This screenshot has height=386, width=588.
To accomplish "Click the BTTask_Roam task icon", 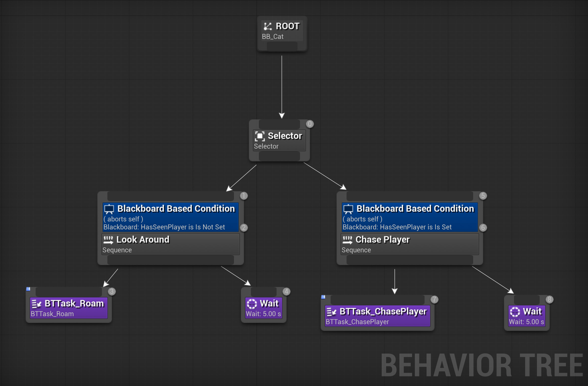I will (x=36, y=304).
